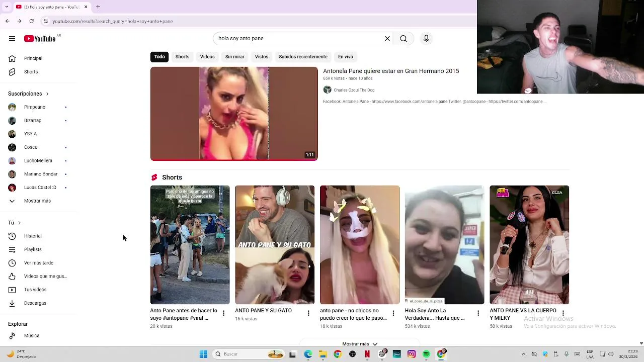Open options for ANTO PANE Y SU GATO short
This screenshot has width=644, height=362.
[x=308, y=313]
